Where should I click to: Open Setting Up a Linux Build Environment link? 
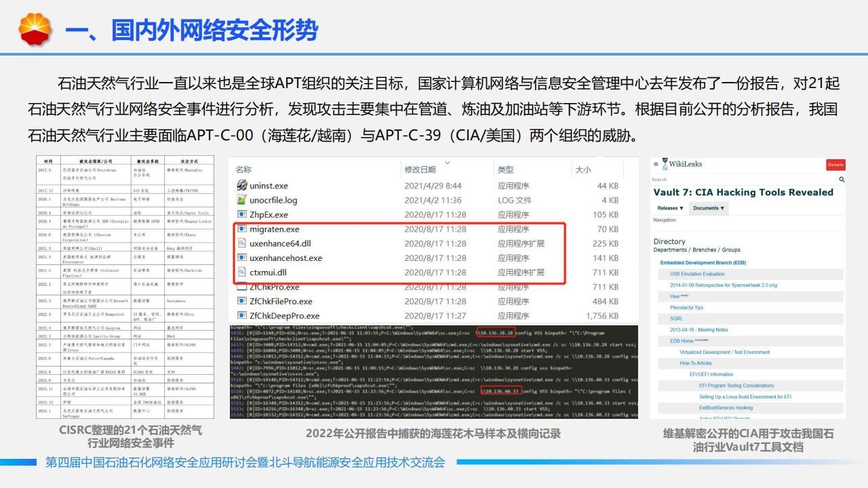pos(745,396)
